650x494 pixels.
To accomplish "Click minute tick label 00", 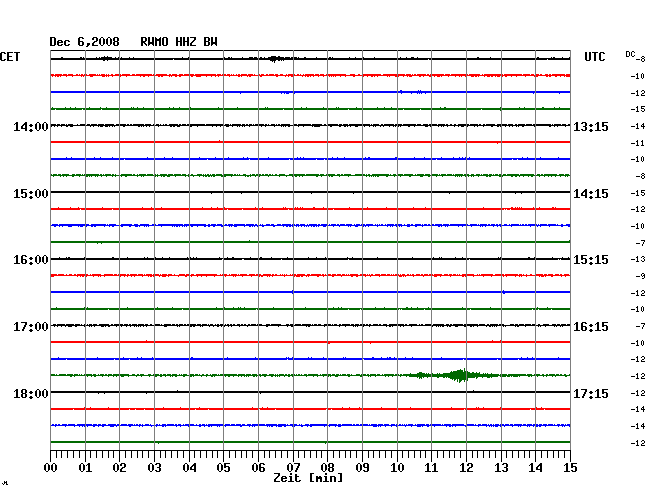I will coord(51,467).
